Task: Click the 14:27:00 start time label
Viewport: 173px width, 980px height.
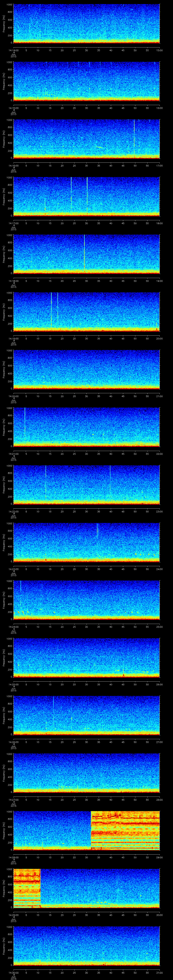Action: tap(13, 800)
